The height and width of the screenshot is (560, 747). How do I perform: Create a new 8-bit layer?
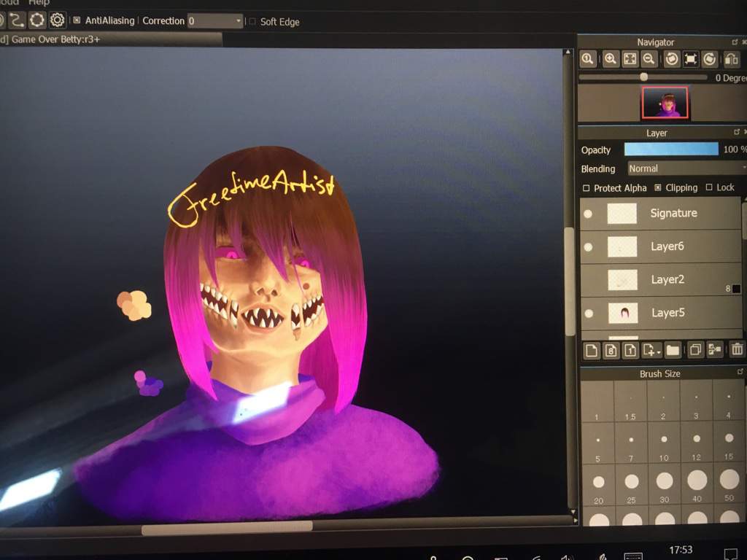tap(611, 351)
